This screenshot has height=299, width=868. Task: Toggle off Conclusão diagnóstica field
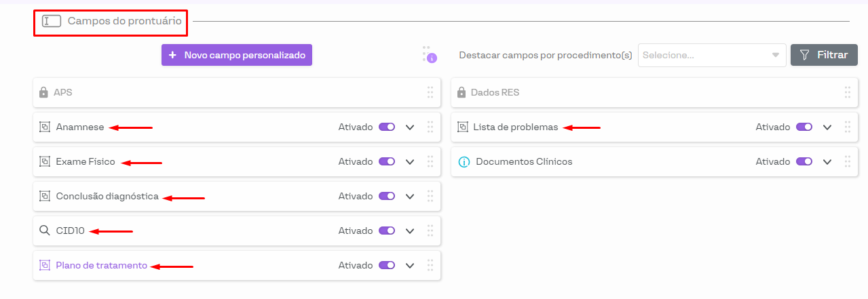click(387, 196)
